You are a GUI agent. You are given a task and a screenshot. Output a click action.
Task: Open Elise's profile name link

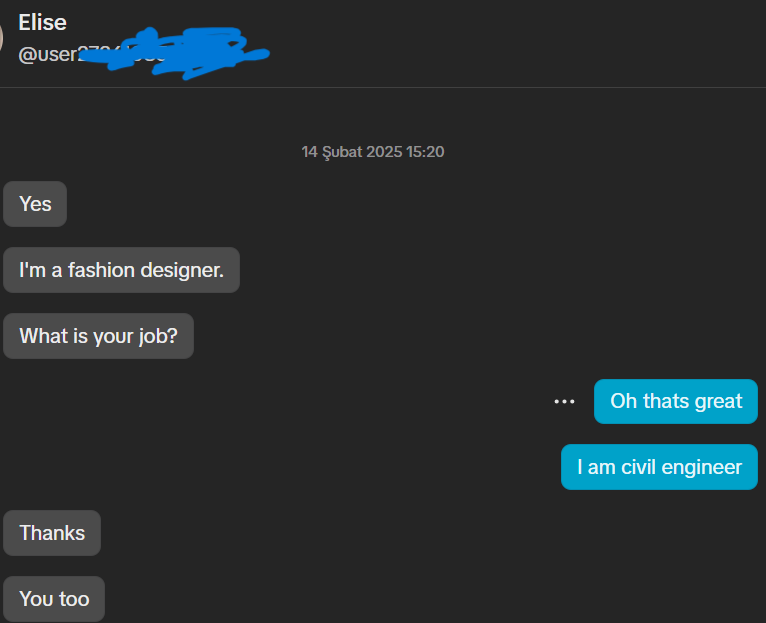pos(43,22)
